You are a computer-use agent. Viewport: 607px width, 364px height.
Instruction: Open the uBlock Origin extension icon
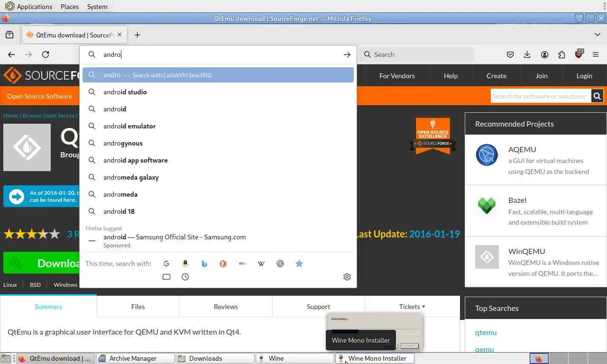(x=579, y=54)
